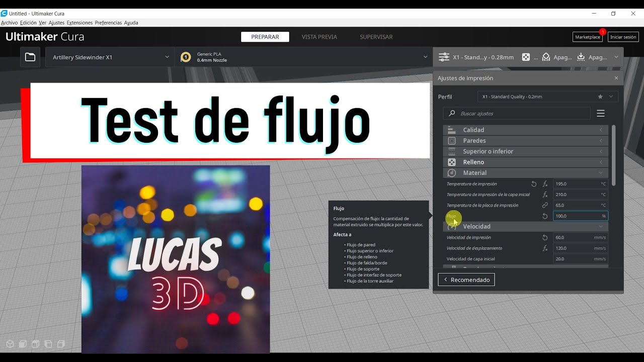Image resolution: width=644 pixels, height=362 pixels.
Task: Open the Ver menu
Action: (43, 23)
